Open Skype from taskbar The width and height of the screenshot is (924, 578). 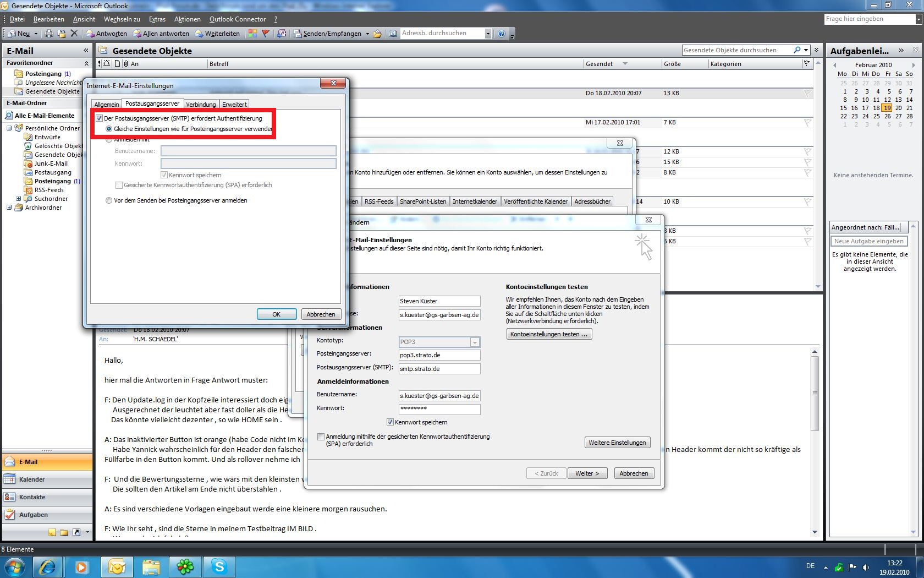(x=219, y=566)
